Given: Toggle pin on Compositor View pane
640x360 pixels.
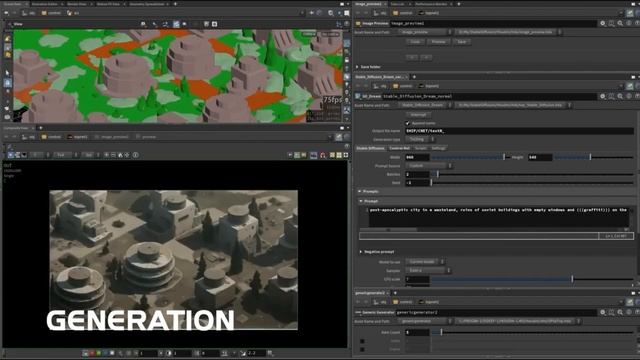Looking at the screenshot, I should pyautogui.click(x=338, y=137).
